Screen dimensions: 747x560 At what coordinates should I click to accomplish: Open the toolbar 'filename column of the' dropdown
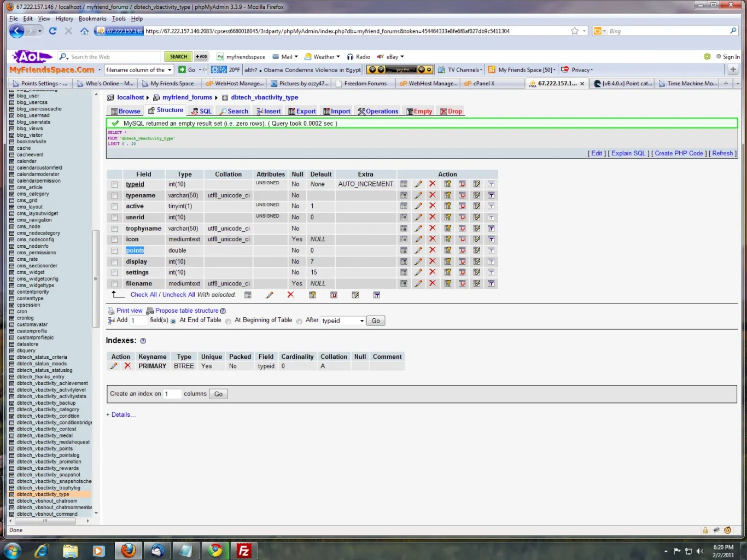170,70
